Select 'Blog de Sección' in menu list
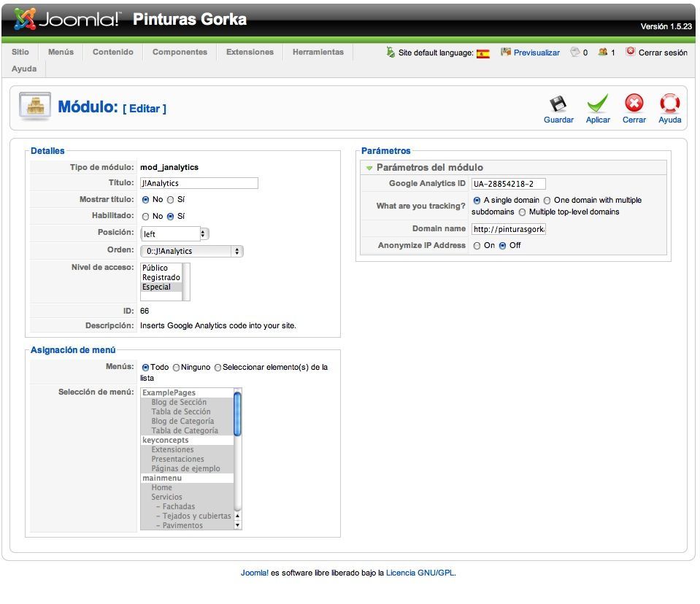This screenshot has width=700, height=604. [187, 403]
